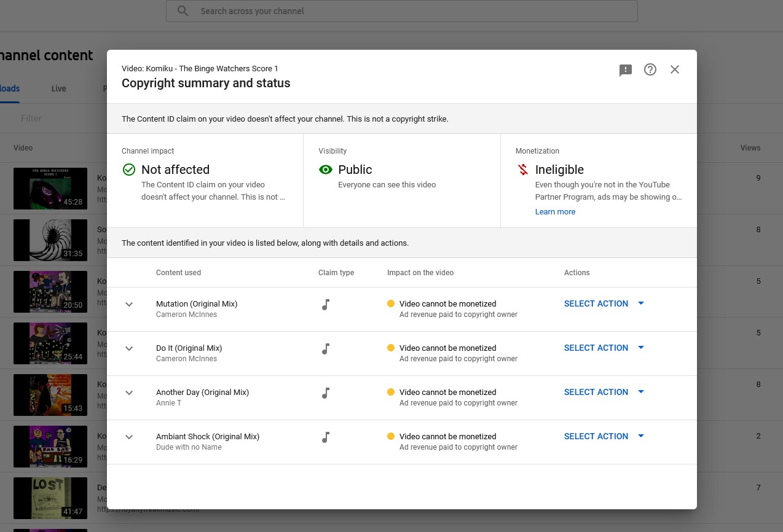Click the search magnifier icon in channel search
Screen dimensions: 783x532
pos(183,11)
